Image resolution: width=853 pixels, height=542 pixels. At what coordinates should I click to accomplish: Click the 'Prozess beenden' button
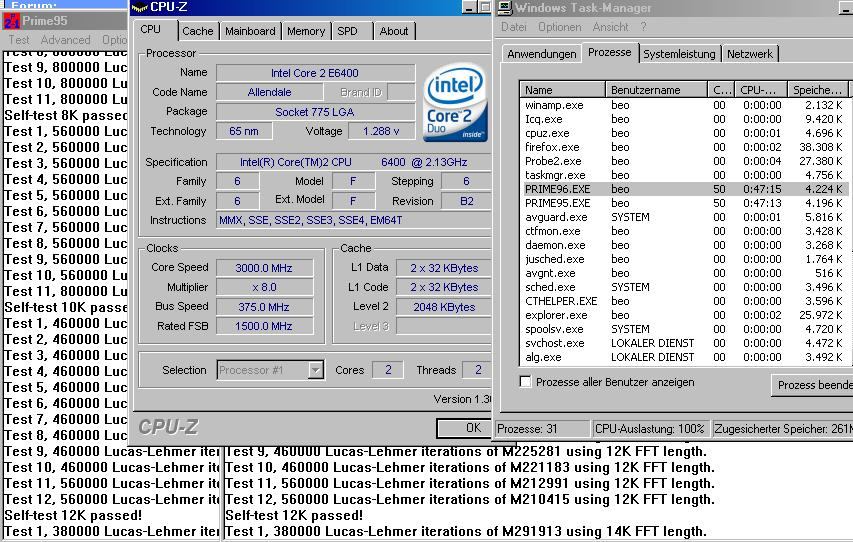click(812, 385)
